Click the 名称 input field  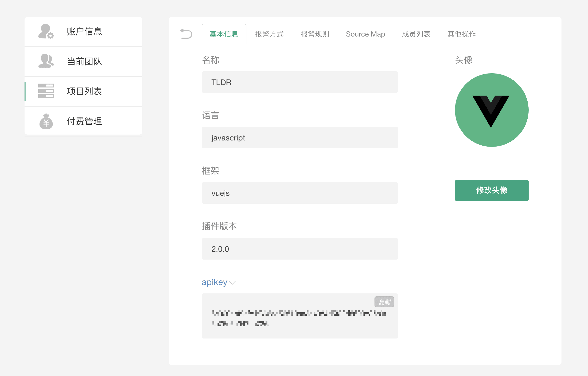tap(300, 82)
